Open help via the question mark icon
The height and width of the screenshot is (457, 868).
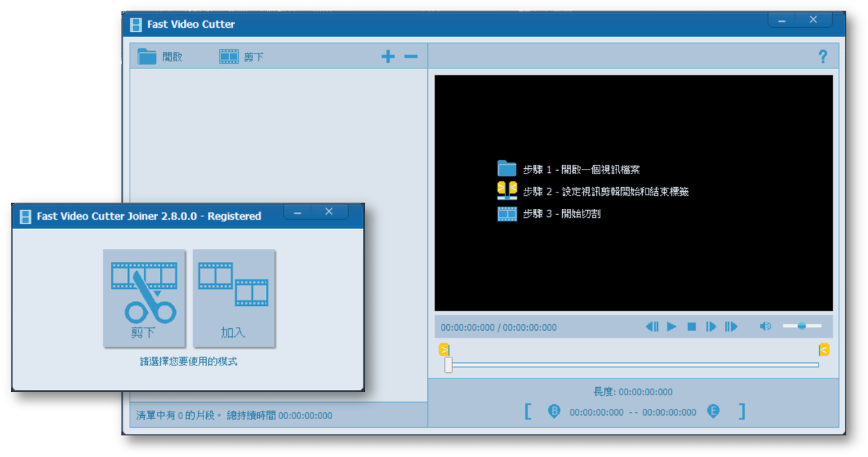tap(823, 57)
